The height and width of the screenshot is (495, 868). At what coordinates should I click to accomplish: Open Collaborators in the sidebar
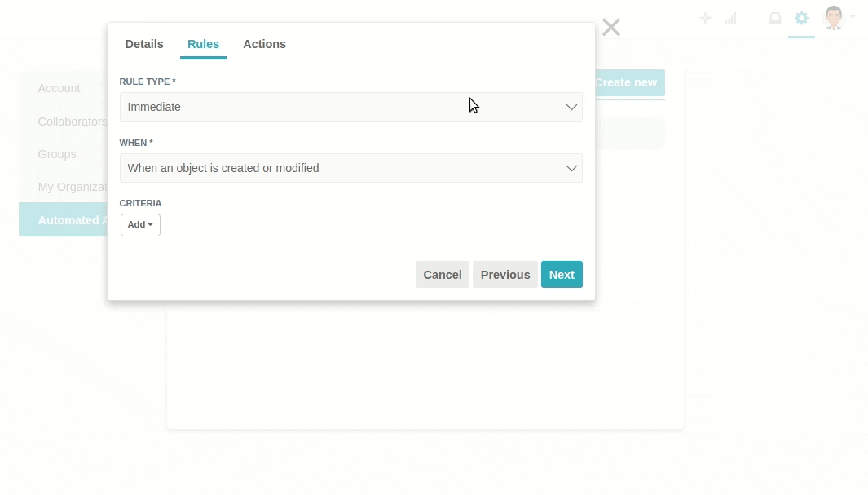coord(73,122)
